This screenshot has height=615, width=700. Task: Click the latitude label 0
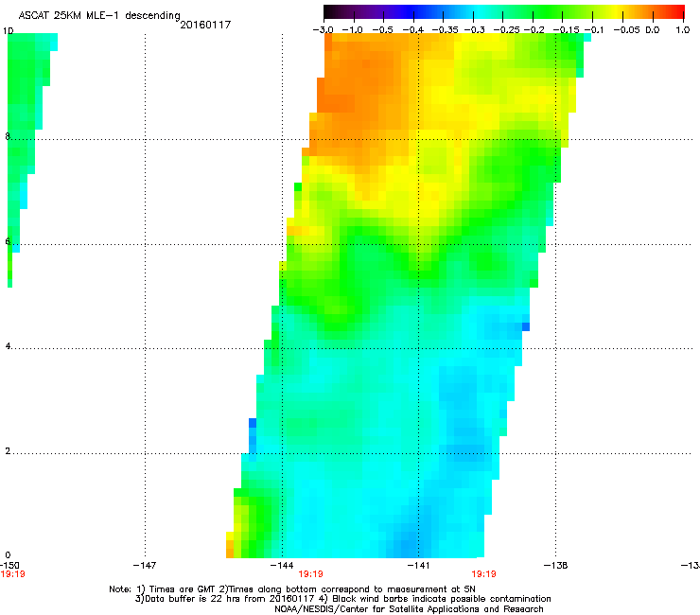[8, 555]
